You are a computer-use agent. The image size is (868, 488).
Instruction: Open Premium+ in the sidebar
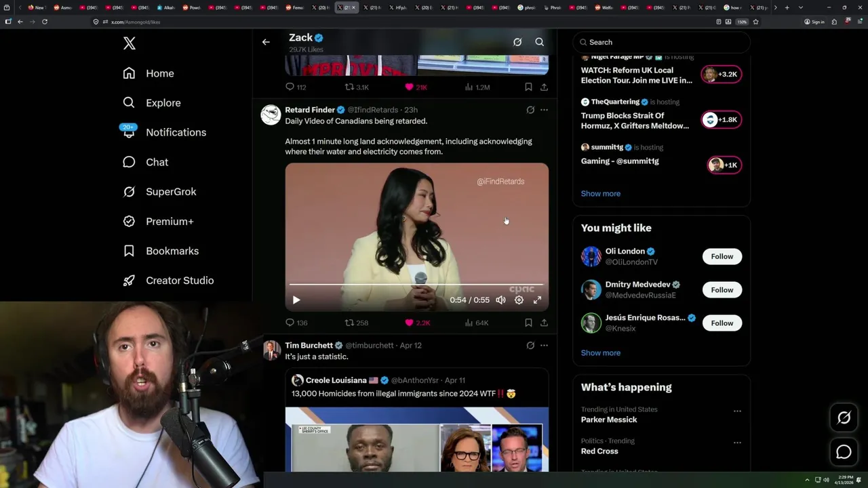click(158, 221)
